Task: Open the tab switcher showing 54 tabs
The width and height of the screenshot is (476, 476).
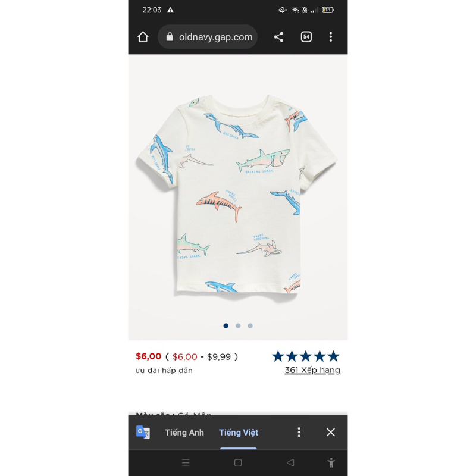Action: pyautogui.click(x=306, y=37)
